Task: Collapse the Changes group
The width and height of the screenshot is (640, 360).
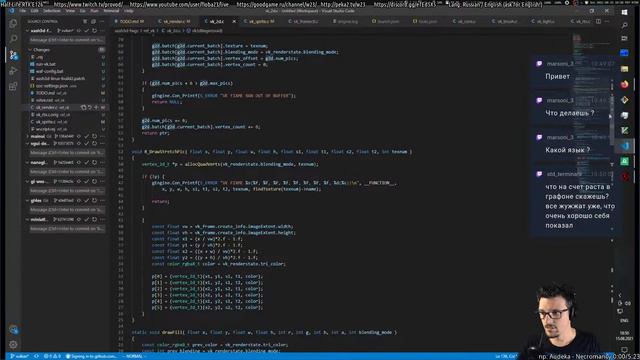Action: pos(30,50)
